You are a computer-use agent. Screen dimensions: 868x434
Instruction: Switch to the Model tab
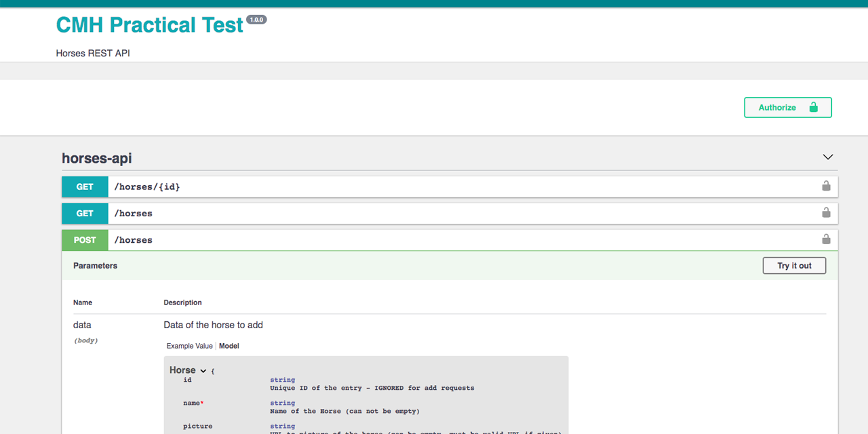[x=229, y=346]
